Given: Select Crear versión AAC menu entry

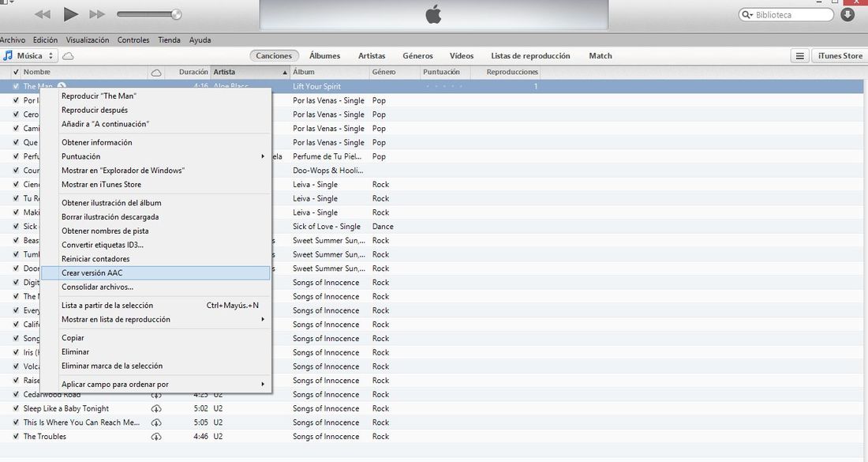Looking at the screenshot, I should pyautogui.click(x=155, y=273).
